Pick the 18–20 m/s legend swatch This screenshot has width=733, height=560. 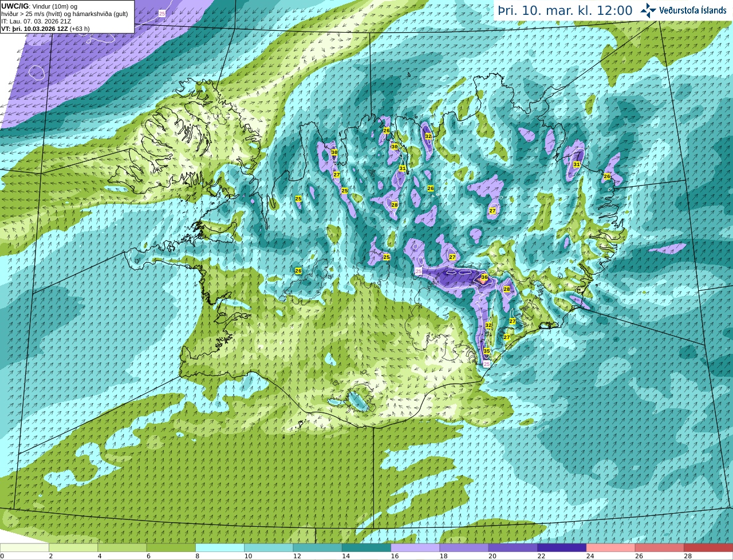[464, 548]
